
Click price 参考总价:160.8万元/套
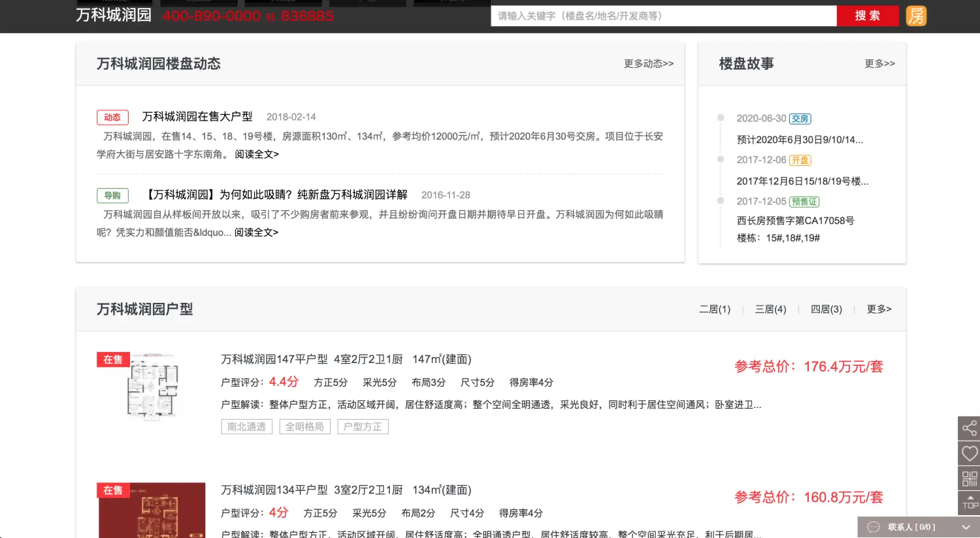(809, 497)
